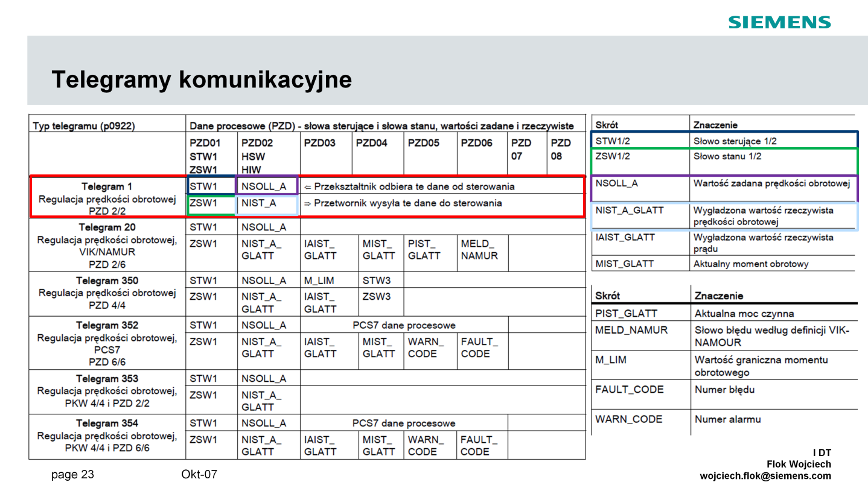Click the "I DT" department label
Screen dimensions: 868x488
pos(822,453)
